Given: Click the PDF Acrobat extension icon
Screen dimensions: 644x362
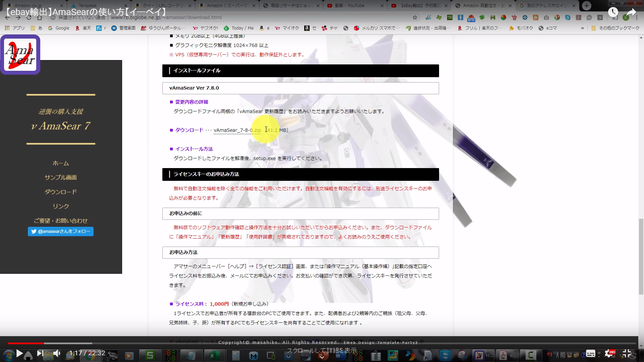Looking at the screenshot, I should coord(579,17).
